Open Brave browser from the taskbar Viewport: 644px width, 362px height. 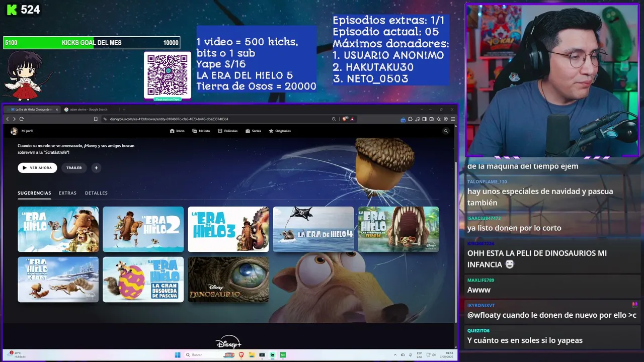click(241, 355)
